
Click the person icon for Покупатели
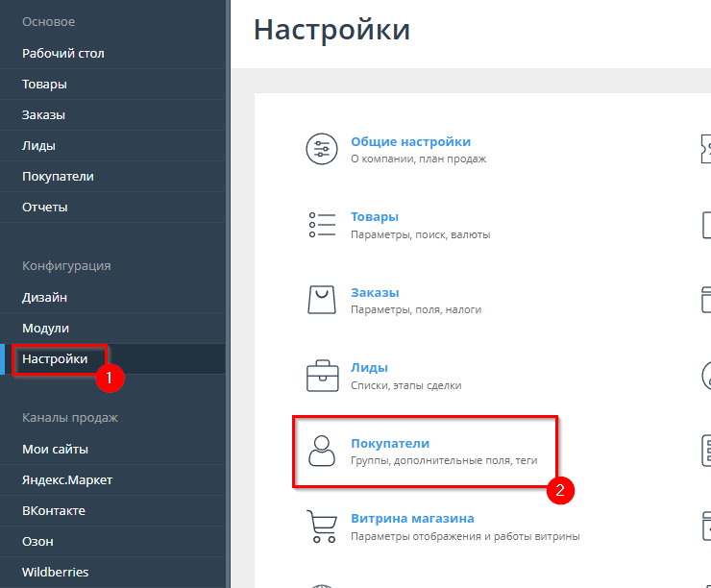[322, 451]
